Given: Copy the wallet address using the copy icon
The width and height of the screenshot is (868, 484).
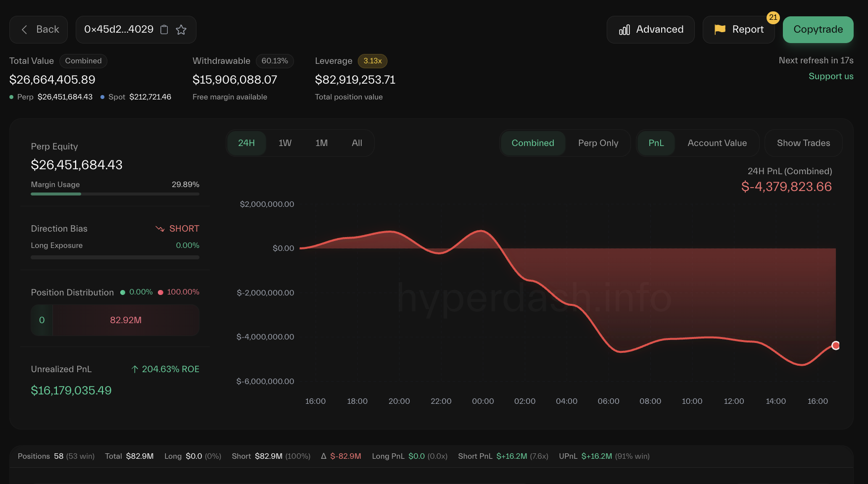Looking at the screenshot, I should pos(164,29).
